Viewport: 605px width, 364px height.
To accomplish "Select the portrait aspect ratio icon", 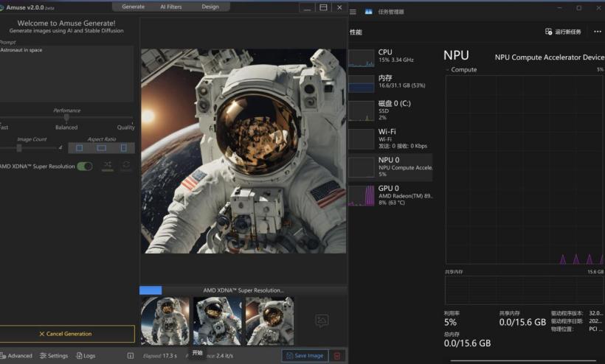I will click(123, 148).
